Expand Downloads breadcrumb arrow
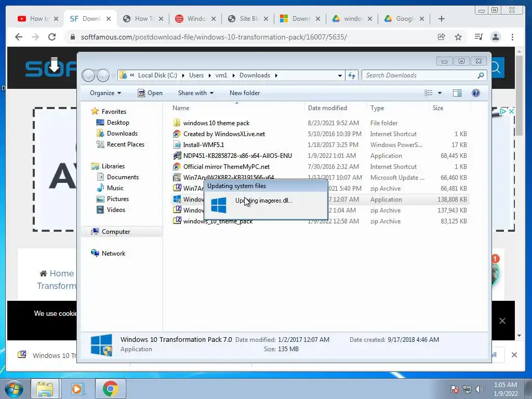The width and height of the screenshot is (532, 399). (276, 75)
